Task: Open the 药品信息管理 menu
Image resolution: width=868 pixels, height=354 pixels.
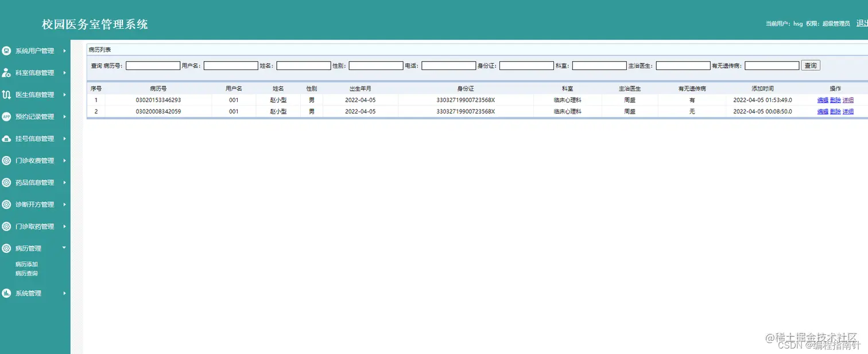Action: (34, 182)
